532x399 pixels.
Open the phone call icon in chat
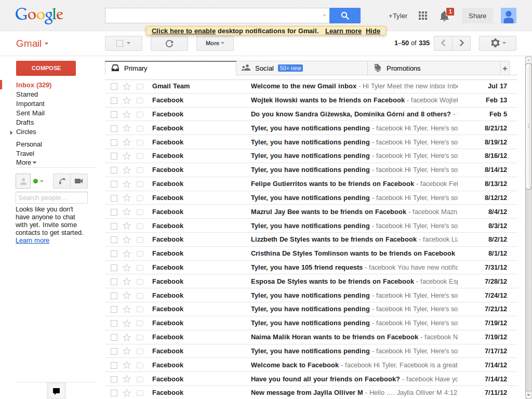pos(62,181)
